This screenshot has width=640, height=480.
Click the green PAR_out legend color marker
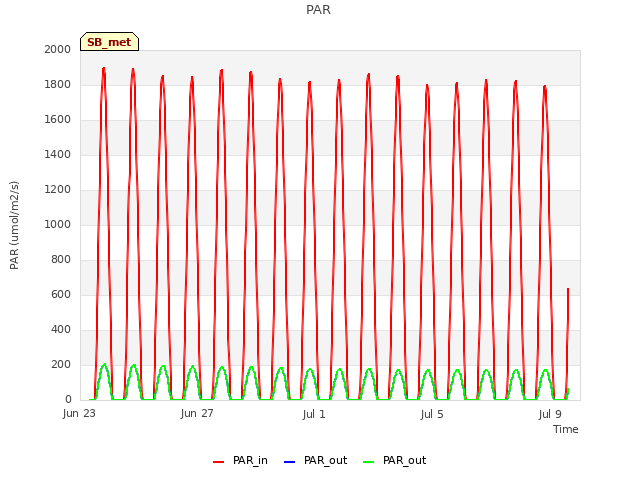[369, 462]
